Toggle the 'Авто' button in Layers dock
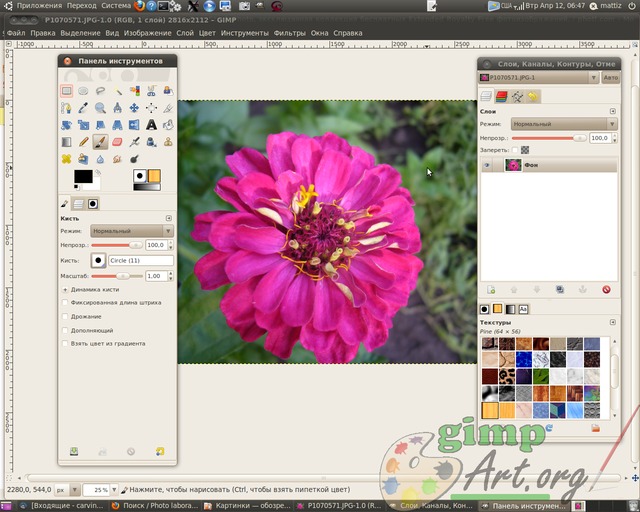The height and width of the screenshot is (512, 640). coord(611,78)
